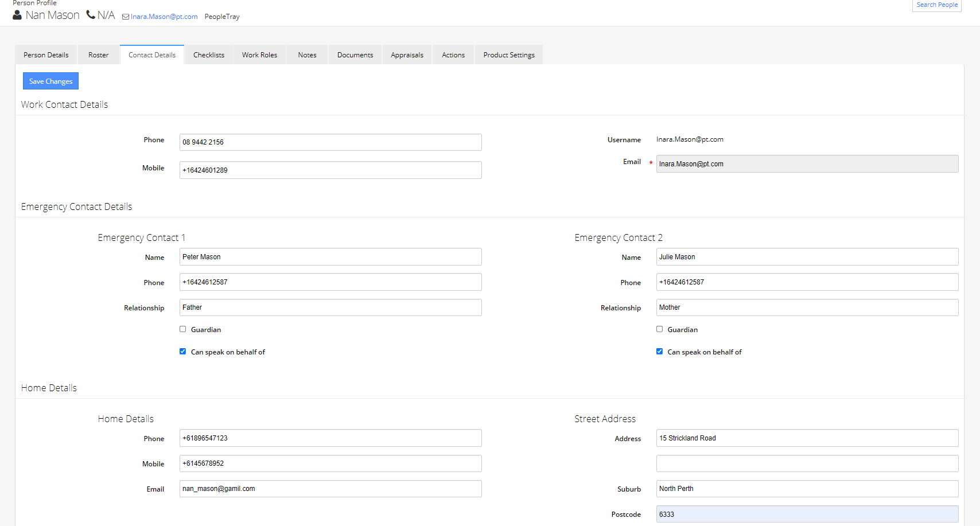Click the Save Changes button
The height and width of the screenshot is (526, 980).
click(x=50, y=81)
